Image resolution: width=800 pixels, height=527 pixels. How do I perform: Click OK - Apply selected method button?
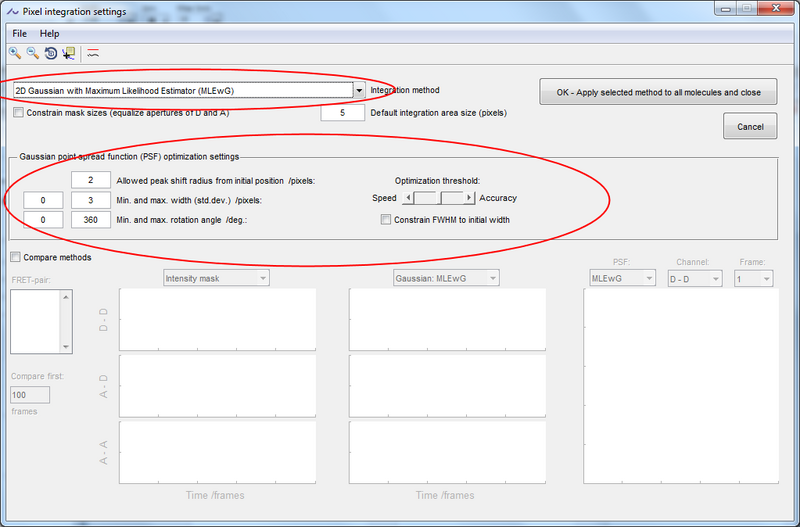click(x=658, y=93)
